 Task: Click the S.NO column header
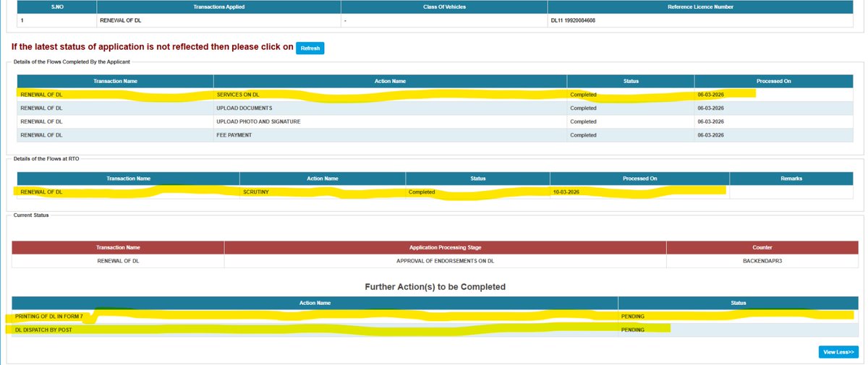[x=56, y=6]
